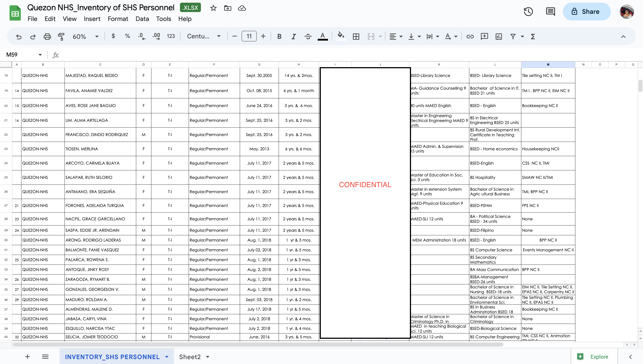Screen dimensions: 643x364
Task: Open the 60% zoom dropdown
Action: pos(86,37)
